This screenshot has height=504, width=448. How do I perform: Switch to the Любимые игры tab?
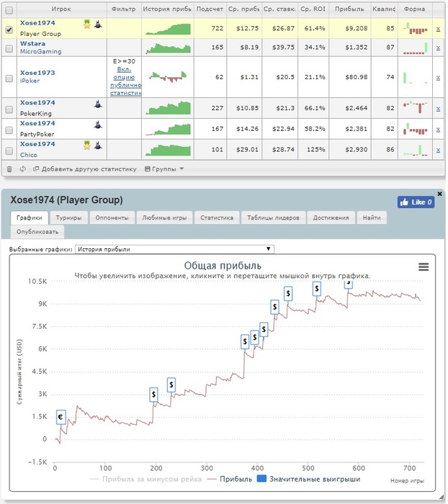pos(164,217)
